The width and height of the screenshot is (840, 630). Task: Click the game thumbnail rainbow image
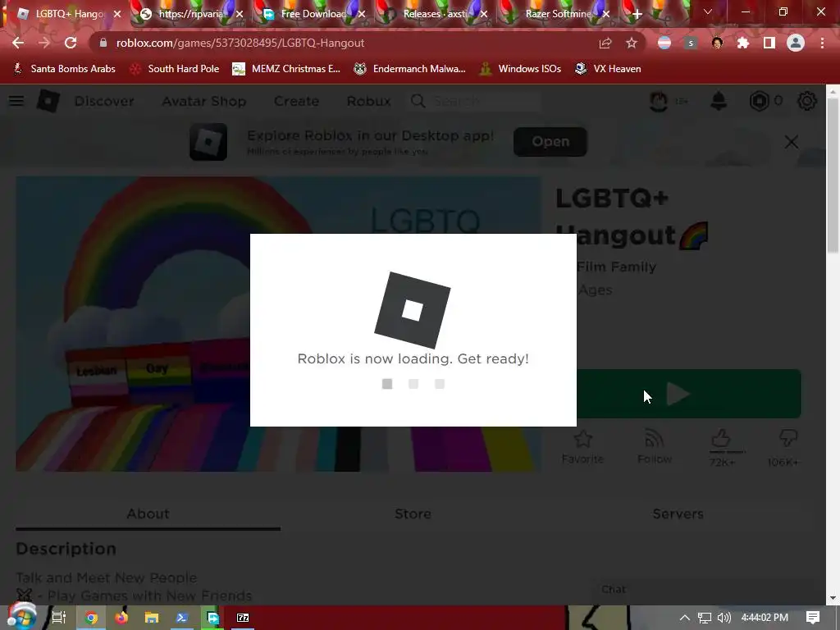tap(278, 324)
